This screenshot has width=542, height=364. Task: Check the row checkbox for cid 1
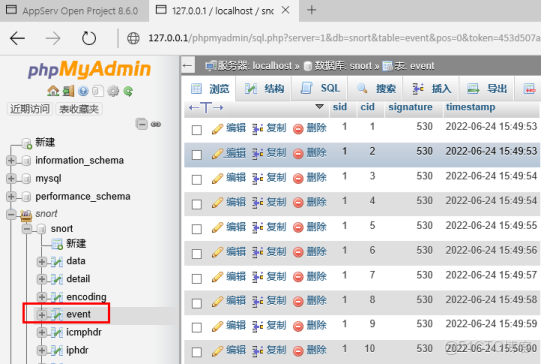tap(197, 130)
